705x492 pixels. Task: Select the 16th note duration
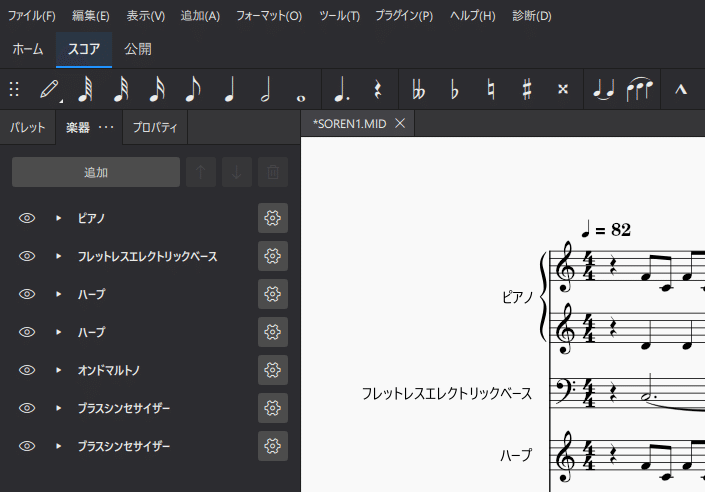(x=157, y=89)
